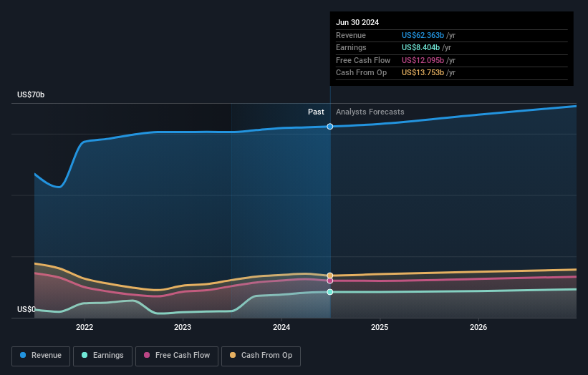
Task: Click the 'Analysts Forecasts' label
Action: [x=370, y=112]
